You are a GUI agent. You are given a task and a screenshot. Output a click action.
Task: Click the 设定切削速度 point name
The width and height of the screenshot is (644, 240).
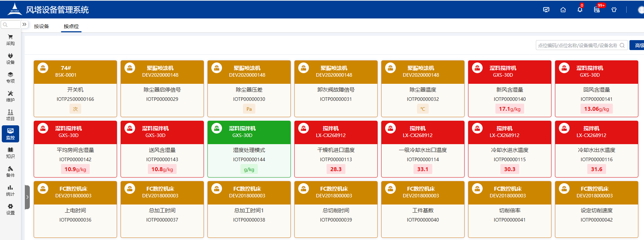point(596,211)
